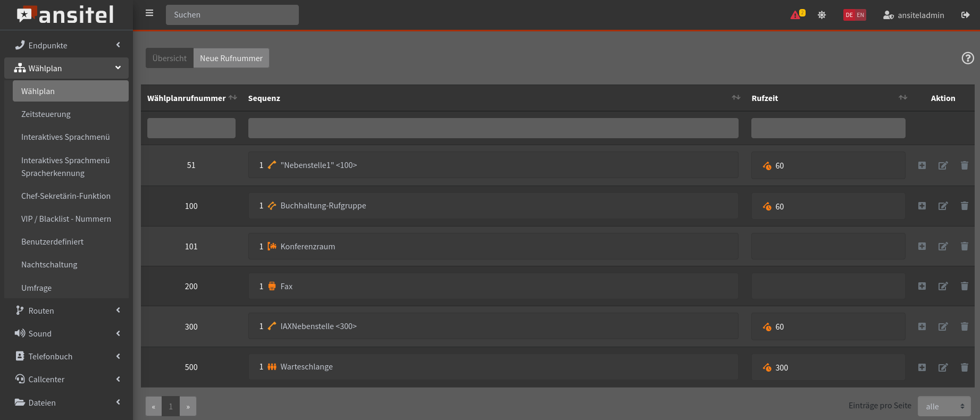Delete the dial plan entry 51
The image size is (980, 420).
tap(964, 165)
